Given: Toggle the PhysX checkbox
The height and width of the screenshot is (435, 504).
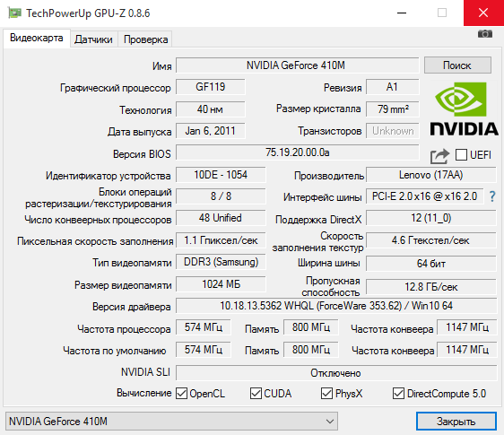Looking at the screenshot, I should [x=327, y=393].
